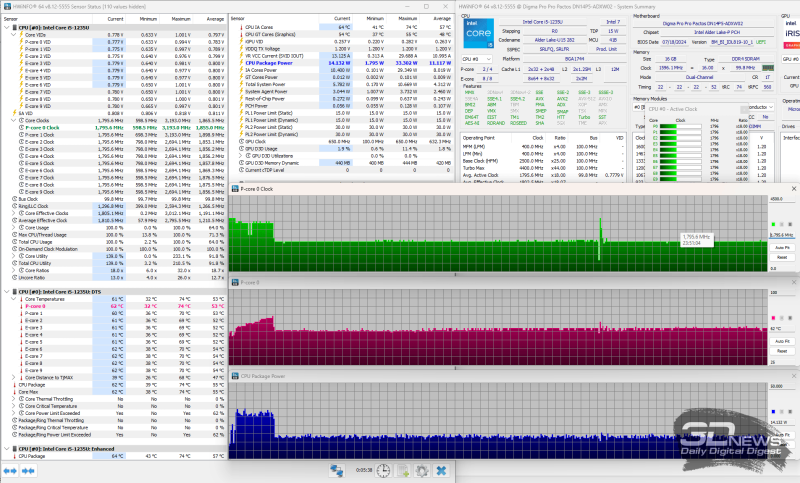Image resolution: width=800 pixels, height=483 pixels.
Task: Click the clock timer icon in sensor toolbar
Action: pos(385,471)
